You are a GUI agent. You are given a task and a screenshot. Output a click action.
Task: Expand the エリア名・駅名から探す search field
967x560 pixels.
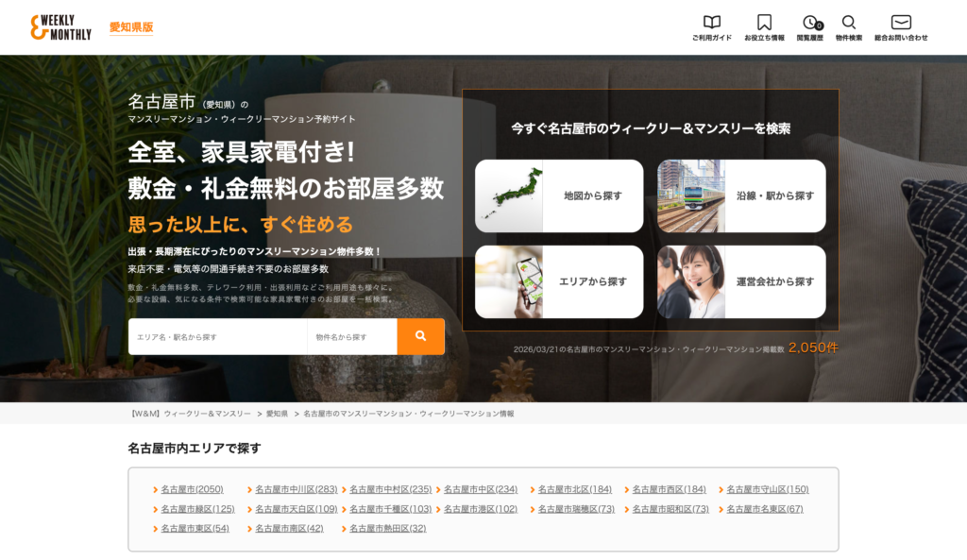point(217,336)
